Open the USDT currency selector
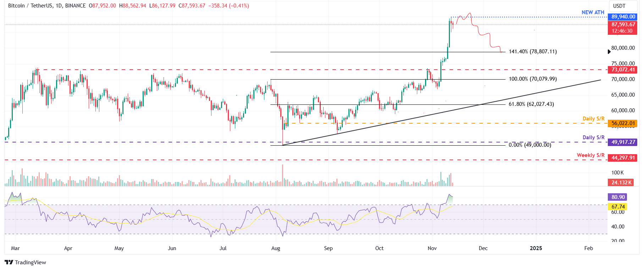Screen dimensions: 644x270 click(624, 6)
